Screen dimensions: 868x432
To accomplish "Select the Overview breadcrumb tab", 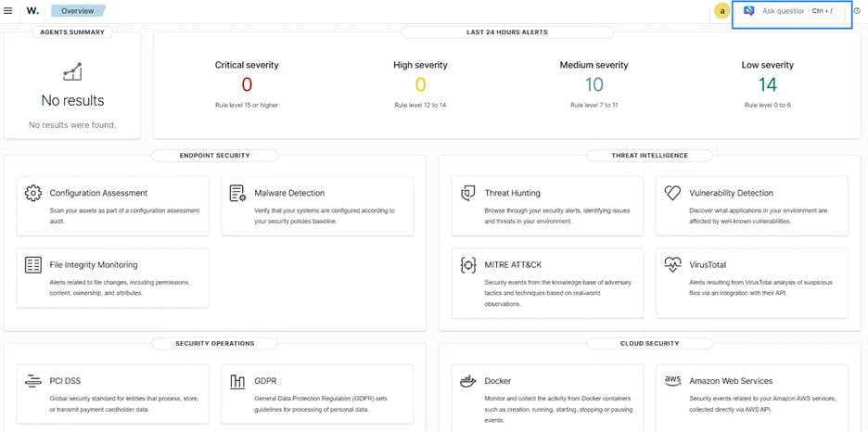I will click(x=78, y=11).
